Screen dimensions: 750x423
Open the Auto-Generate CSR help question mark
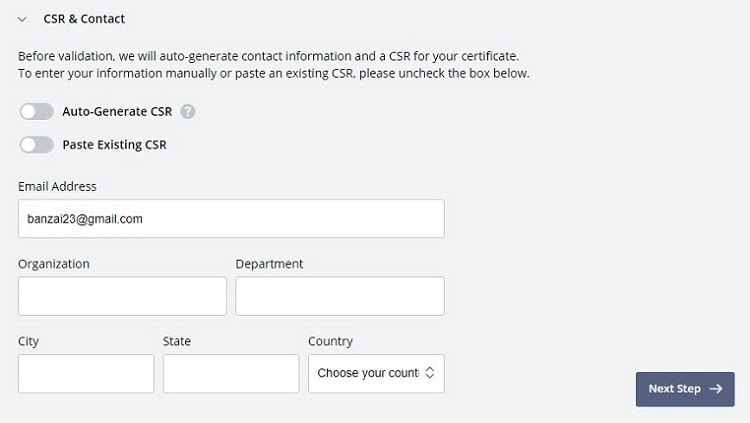pyautogui.click(x=188, y=111)
